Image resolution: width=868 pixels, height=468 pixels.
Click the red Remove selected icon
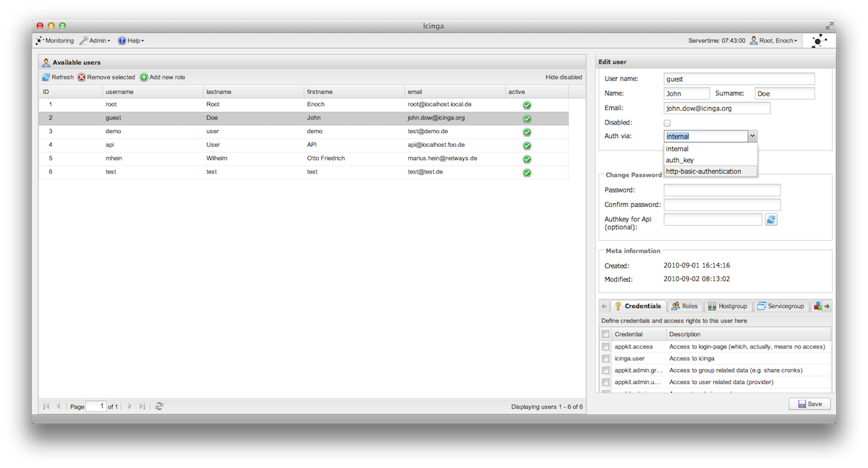[x=82, y=77]
